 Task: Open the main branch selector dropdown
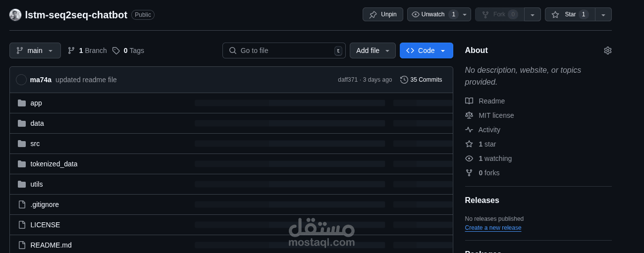(35, 51)
